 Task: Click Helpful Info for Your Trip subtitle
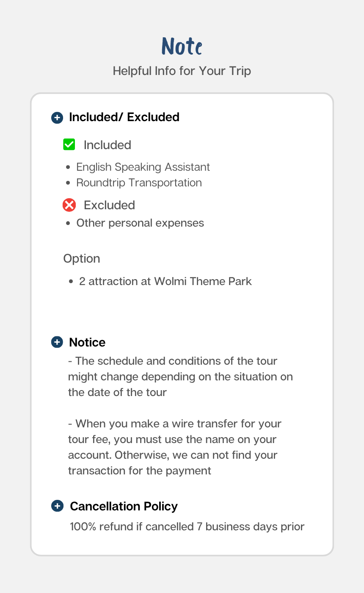tap(182, 71)
